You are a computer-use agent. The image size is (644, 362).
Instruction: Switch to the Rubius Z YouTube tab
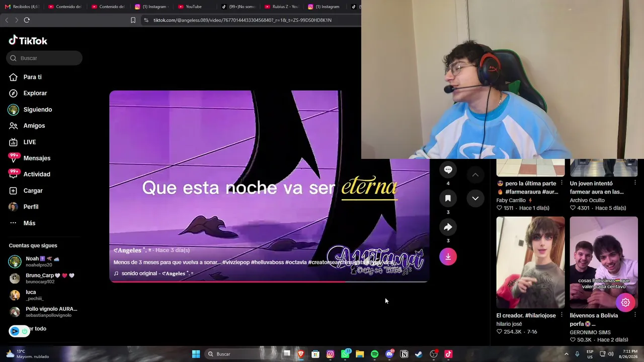tap(281, 7)
